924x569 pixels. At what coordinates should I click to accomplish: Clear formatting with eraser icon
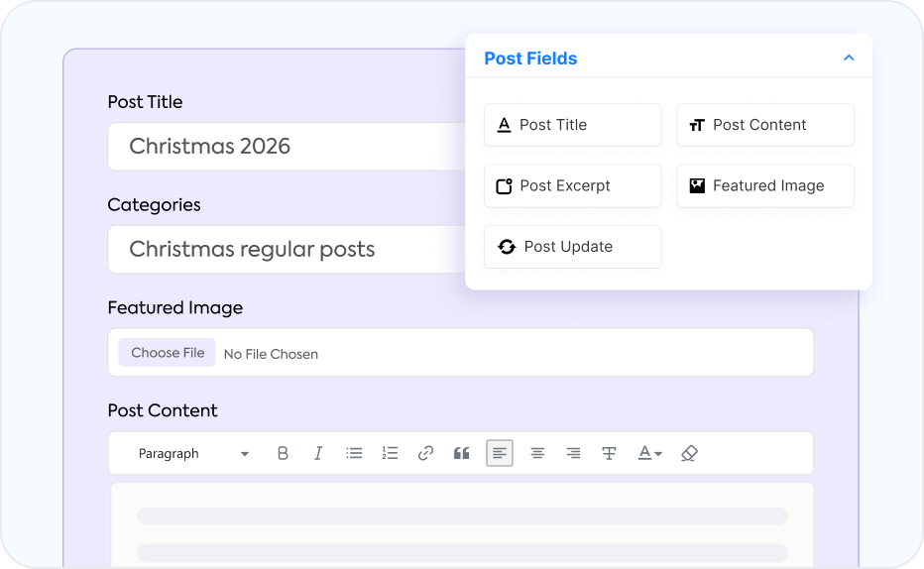(x=690, y=453)
